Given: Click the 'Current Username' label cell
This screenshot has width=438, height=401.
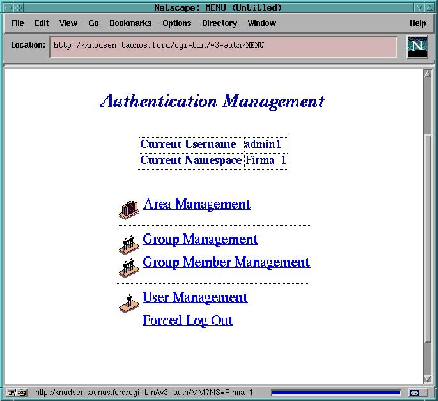Looking at the screenshot, I should [x=191, y=144].
